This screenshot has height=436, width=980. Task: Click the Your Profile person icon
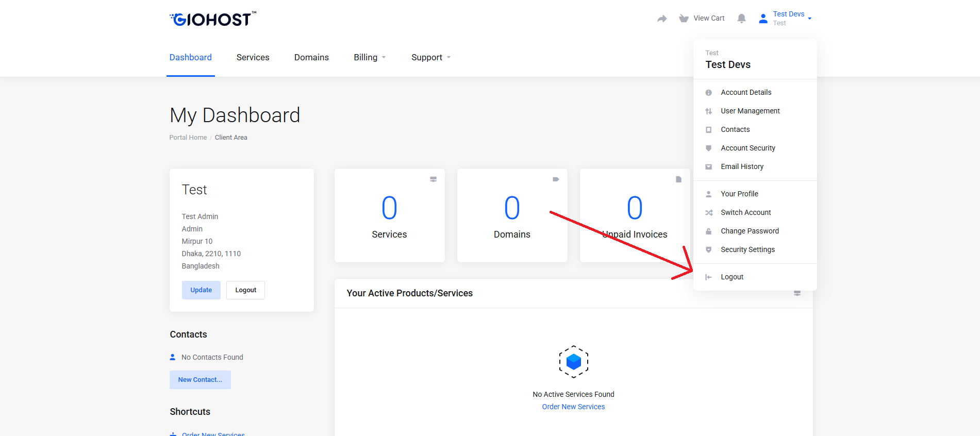(x=709, y=194)
